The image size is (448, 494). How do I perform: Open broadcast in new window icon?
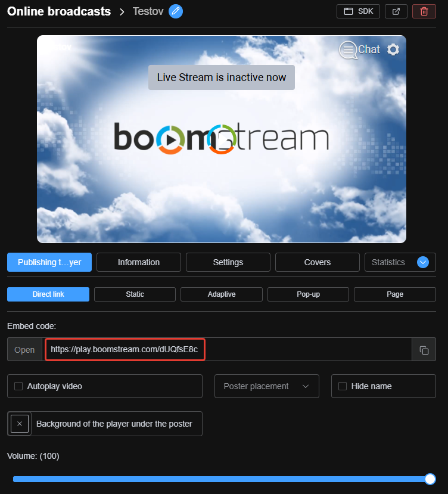pos(396,11)
